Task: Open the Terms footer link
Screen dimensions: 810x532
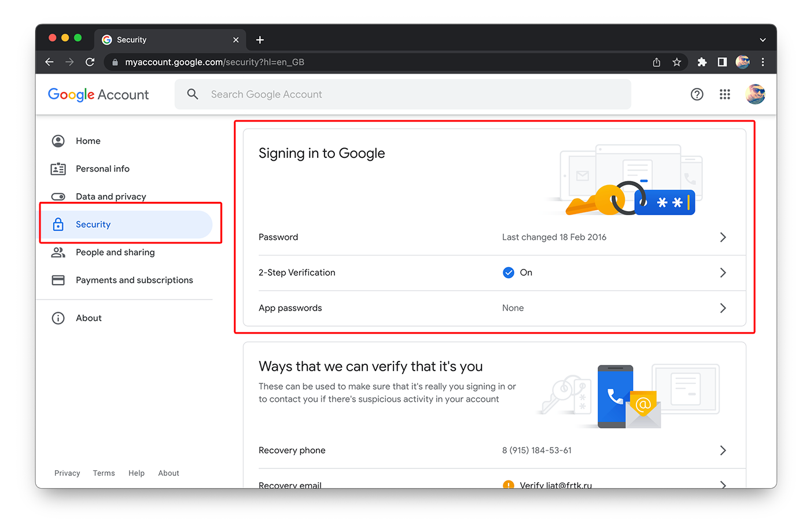Action: click(104, 473)
